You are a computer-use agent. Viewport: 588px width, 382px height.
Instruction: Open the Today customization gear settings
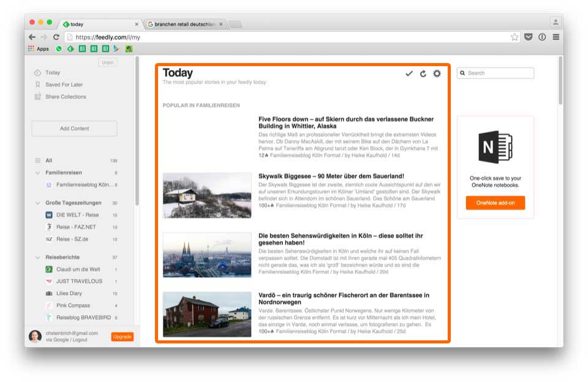click(436, 73)
